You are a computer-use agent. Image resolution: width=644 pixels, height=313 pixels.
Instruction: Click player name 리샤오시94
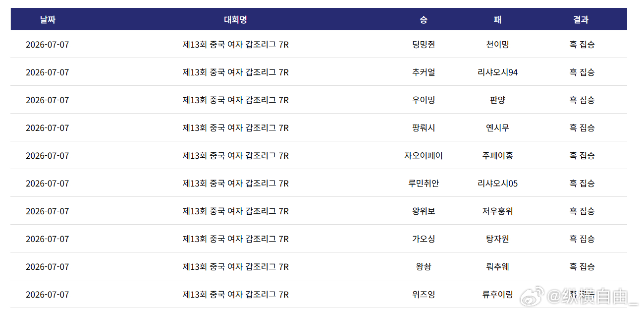497,72
